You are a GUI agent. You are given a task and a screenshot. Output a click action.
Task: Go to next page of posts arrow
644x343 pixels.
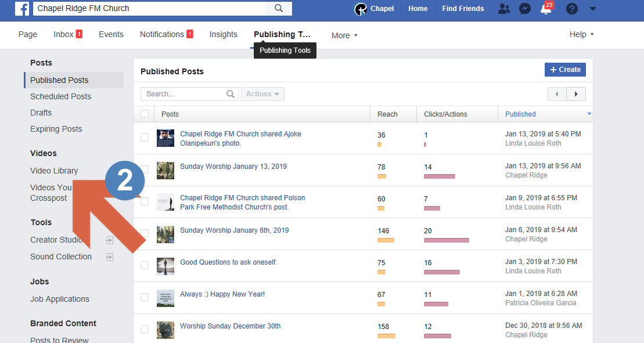pyautogui.click(x=576, y=94)
